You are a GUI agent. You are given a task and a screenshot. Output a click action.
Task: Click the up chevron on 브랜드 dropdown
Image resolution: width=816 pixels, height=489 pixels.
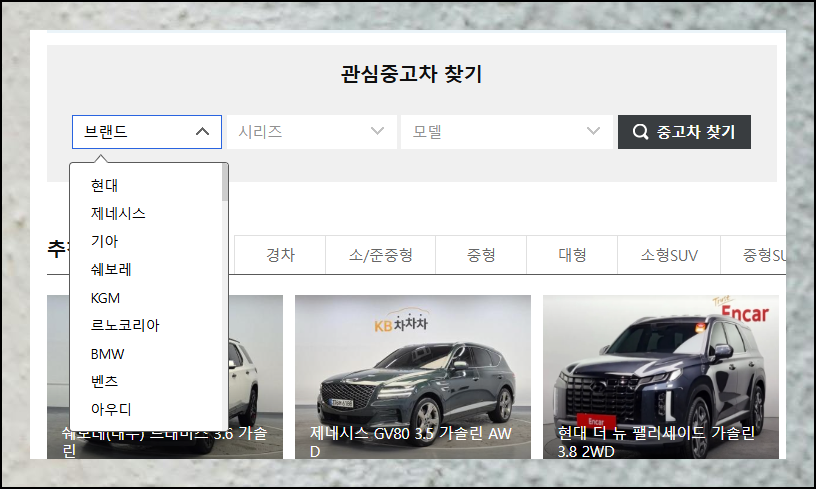(x=202, y=132)
